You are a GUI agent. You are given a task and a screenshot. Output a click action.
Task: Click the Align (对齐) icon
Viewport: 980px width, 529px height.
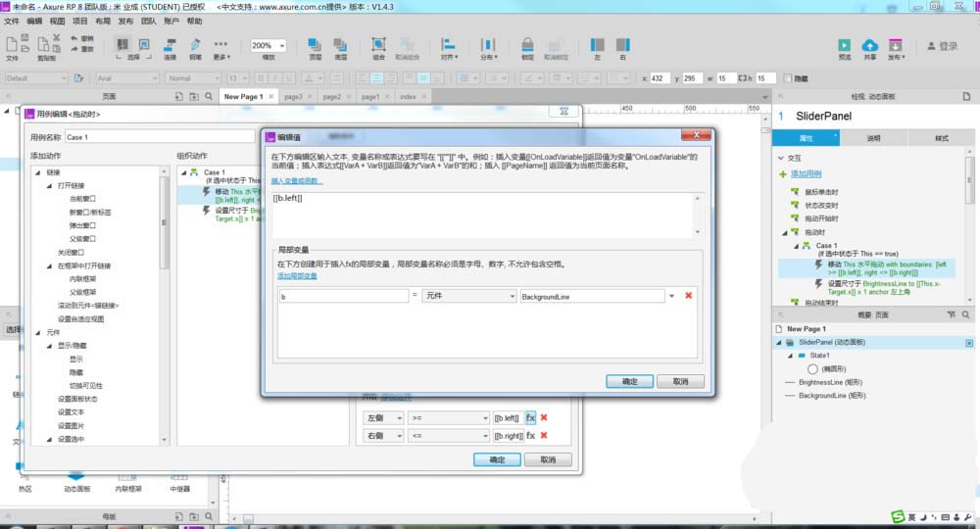[x=448, y=44]
